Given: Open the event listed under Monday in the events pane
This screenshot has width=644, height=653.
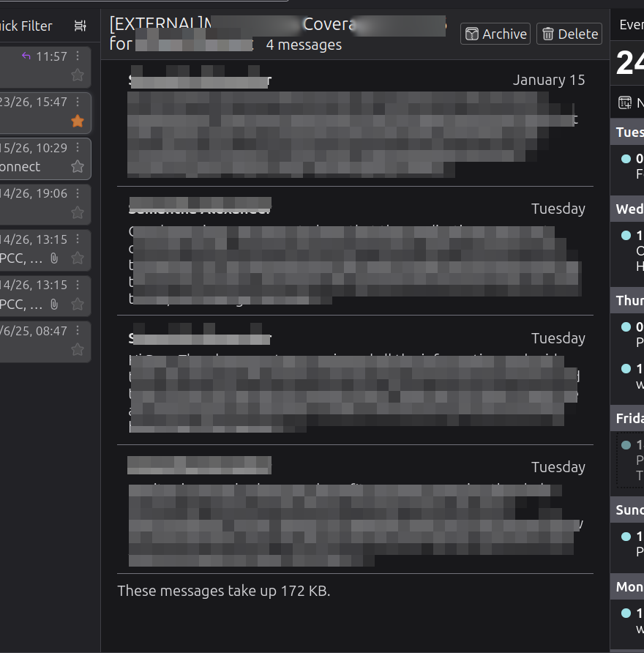Looking at the screenshot, I should click(631, 621).
